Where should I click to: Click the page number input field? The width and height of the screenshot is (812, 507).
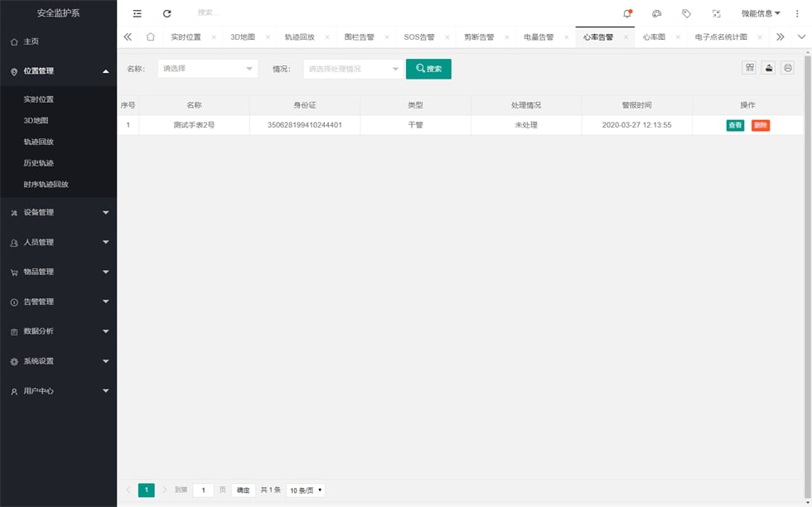(203, 490)
